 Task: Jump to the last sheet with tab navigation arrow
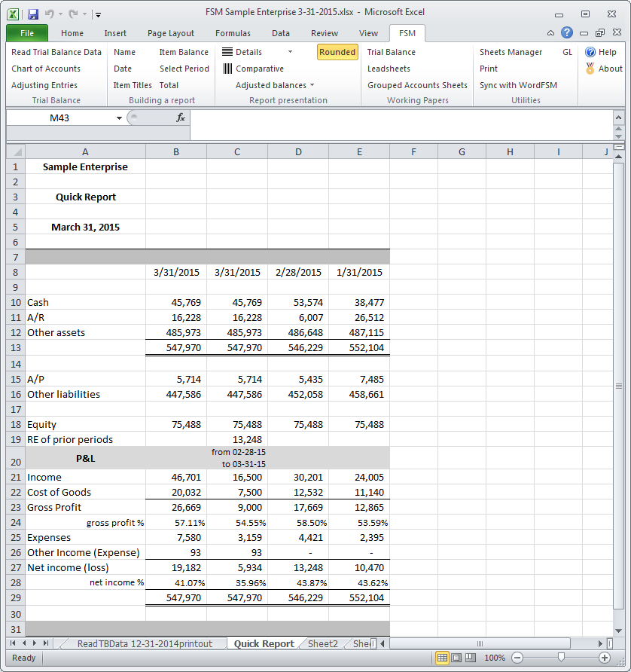pos(46,643)
